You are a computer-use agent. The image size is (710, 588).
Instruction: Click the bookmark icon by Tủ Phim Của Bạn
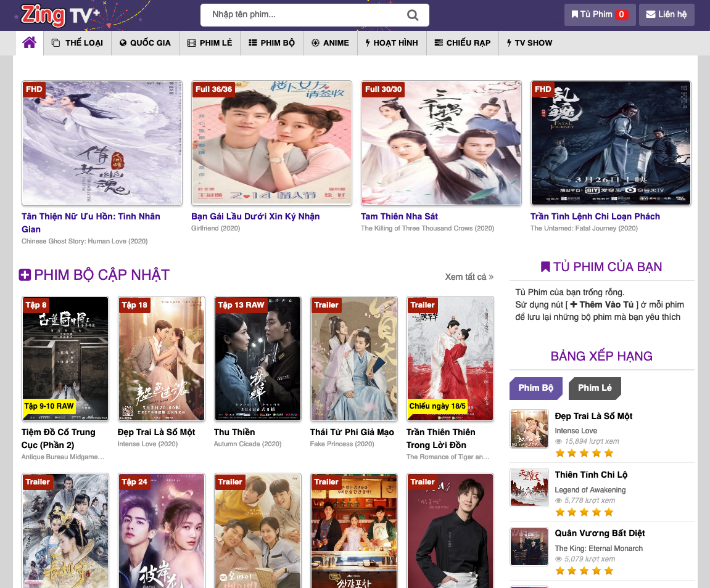(x=545, y=266)
